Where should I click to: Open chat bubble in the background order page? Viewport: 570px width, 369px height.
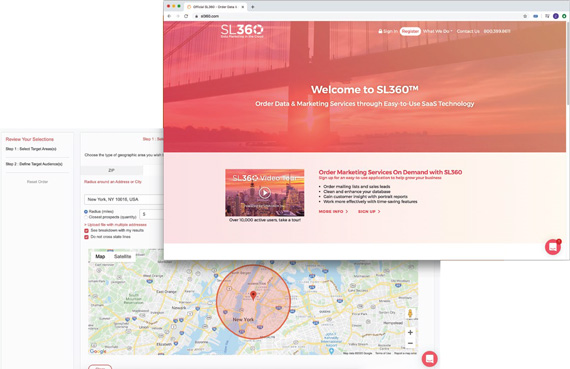tap(430, 359)
